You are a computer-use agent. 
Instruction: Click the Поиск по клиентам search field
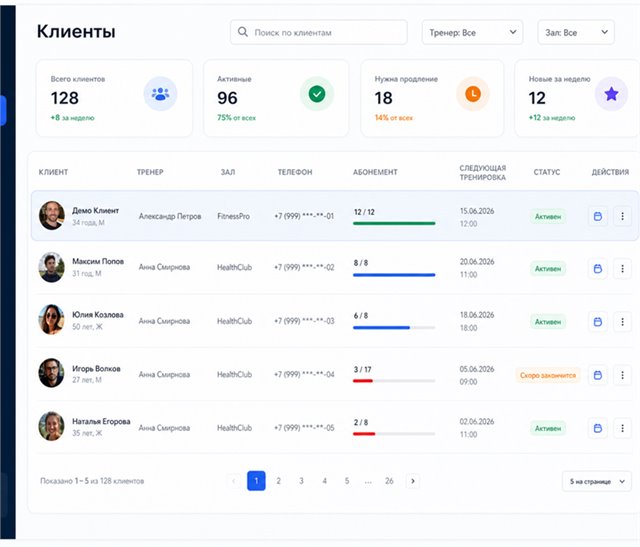click(x=319, y=32)
